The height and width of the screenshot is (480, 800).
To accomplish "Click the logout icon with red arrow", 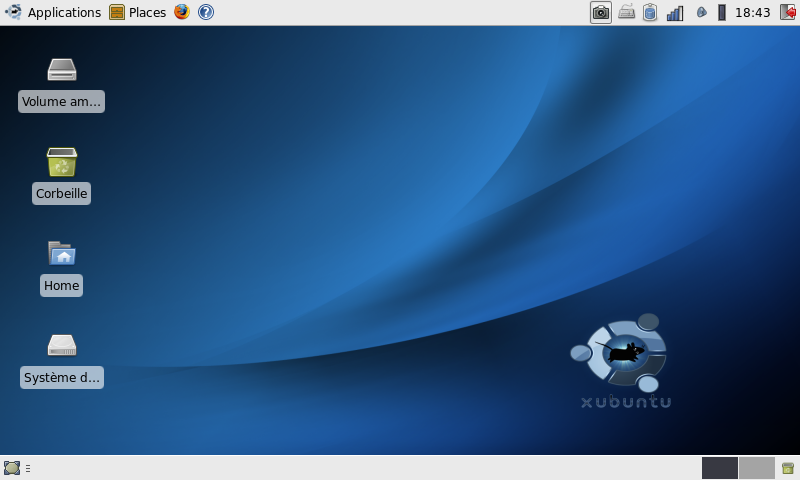I will [x=788, y=12].
